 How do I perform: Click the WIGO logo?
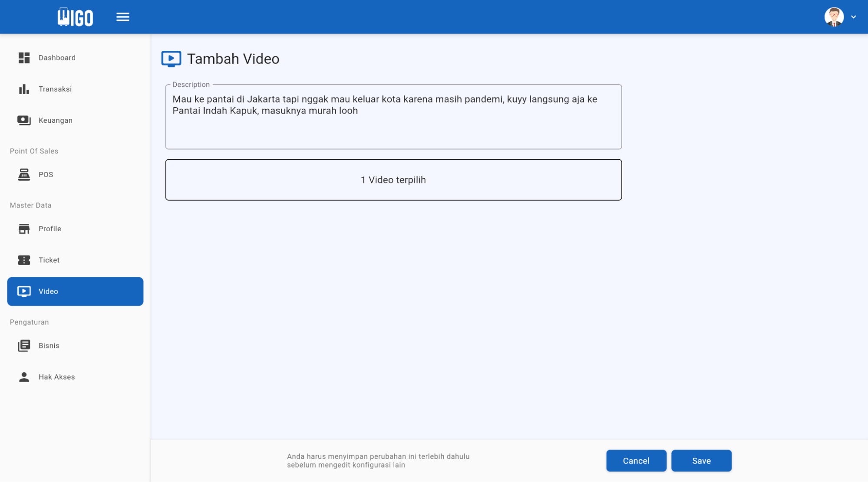pyautogui.click(x=75, y=16)
